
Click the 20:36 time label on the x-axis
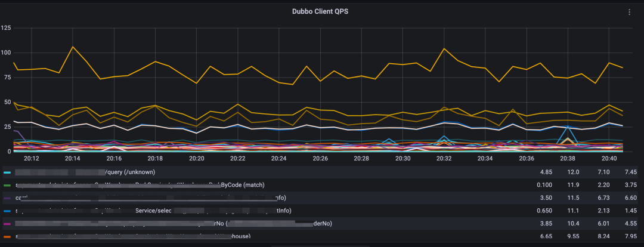pos(527,158)
